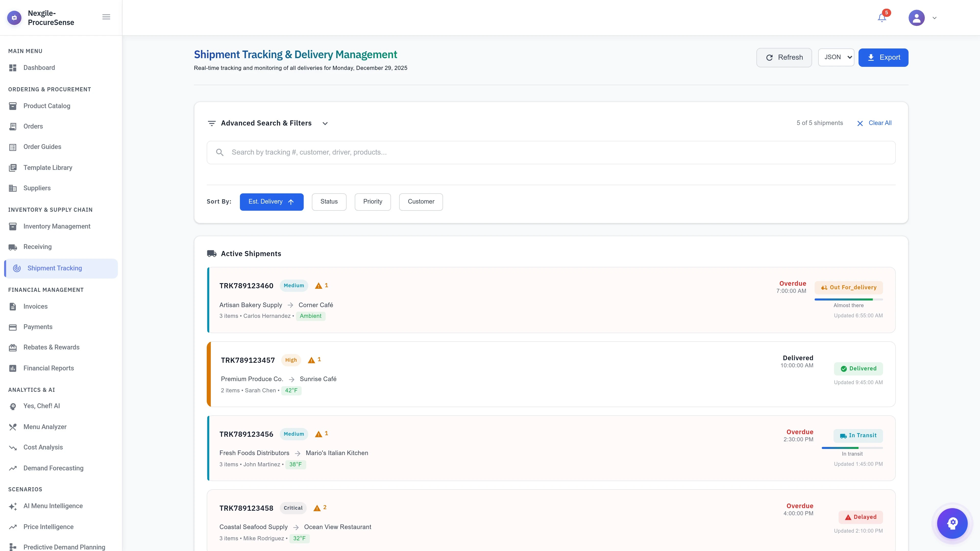Open the Dashboard from the sidebar
The height and width of the screenshot is (551, 980).
[39, 68]
